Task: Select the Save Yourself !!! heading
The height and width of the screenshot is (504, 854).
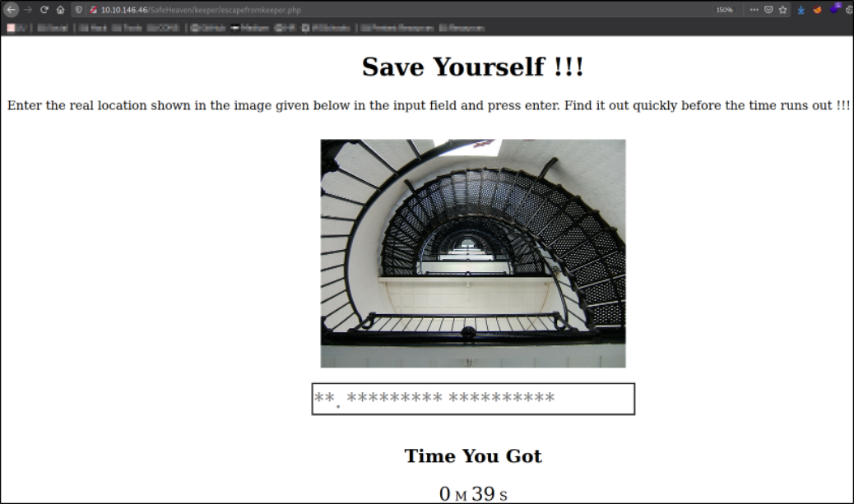Action: [473, 67]
